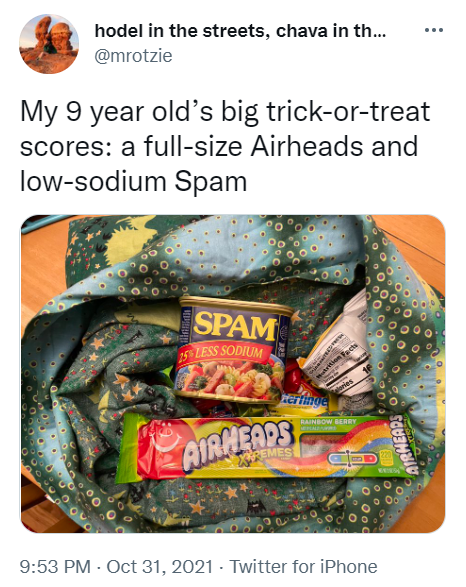466x587 pixels.
Task: Open the Twitter for iPhone source link
Action: (303, 566)
